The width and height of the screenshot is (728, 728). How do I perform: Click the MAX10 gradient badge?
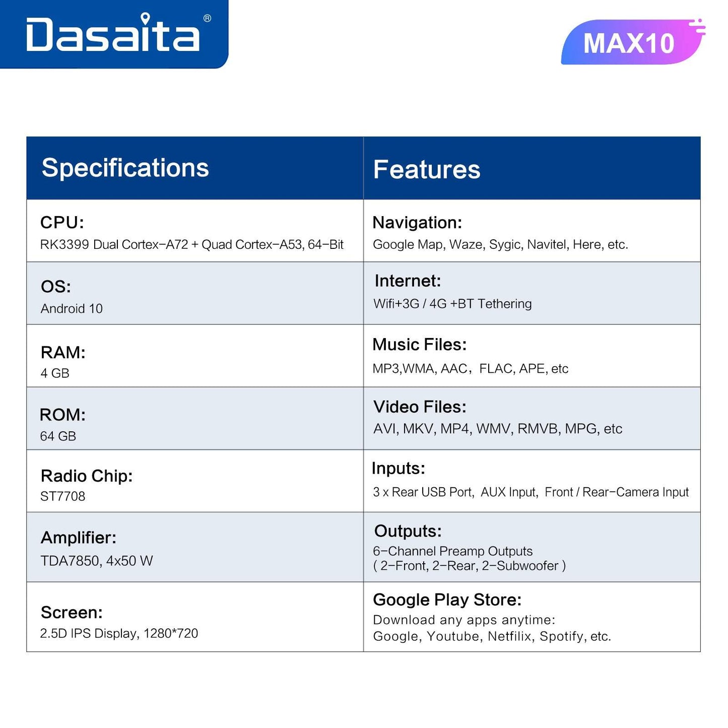click(x=629, y=43)
